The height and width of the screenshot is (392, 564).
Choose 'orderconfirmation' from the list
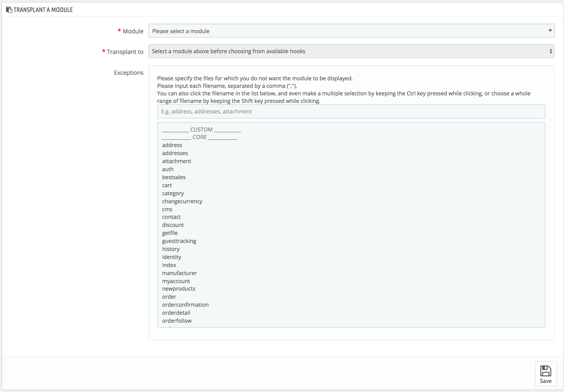[185, 305]
